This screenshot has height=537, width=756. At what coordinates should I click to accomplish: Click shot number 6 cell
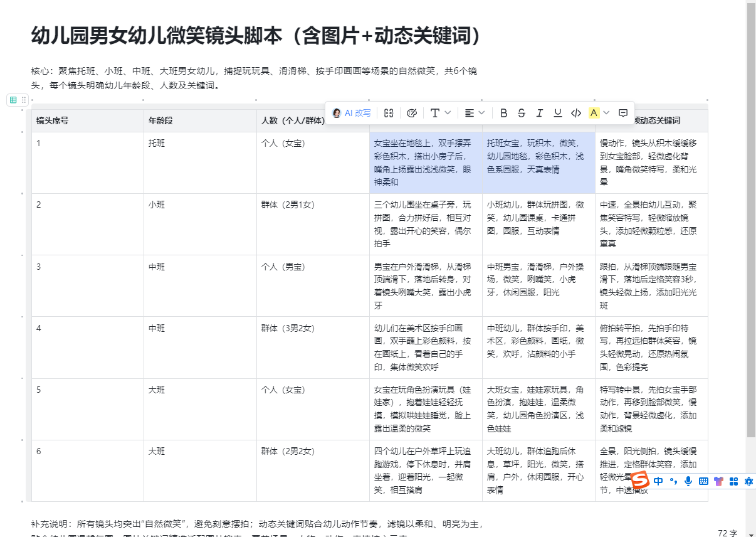(88, 470)
